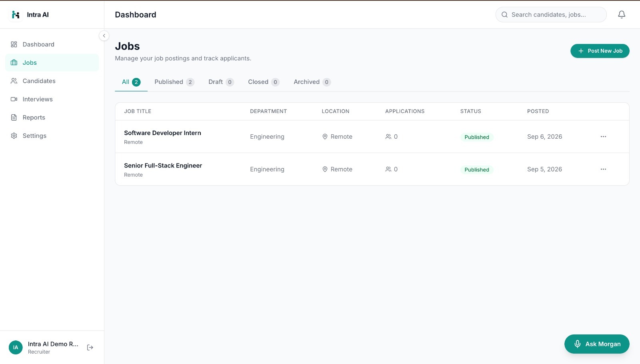The height and width of the screenshot is (364, 640).
Task: Focus the Search candidates, jobs field
Action: click(x=551, y=15)
